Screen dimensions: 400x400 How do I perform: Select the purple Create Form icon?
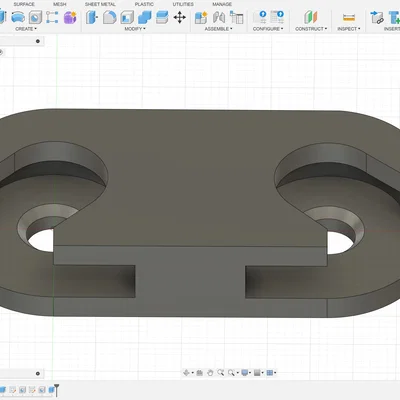pyautogui.click(x=70, y=17)
